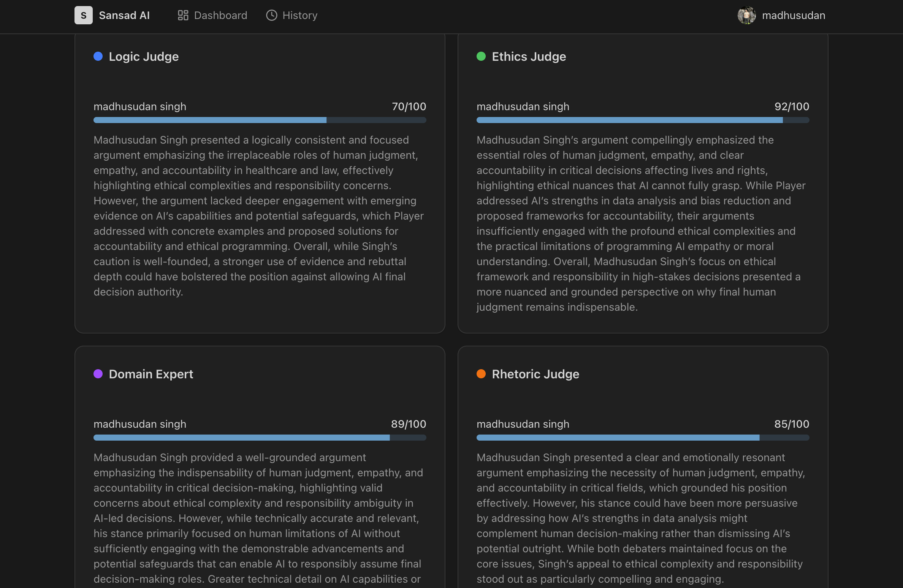Click the Domain Expert 89/100 progress bar

coord(260,438)
